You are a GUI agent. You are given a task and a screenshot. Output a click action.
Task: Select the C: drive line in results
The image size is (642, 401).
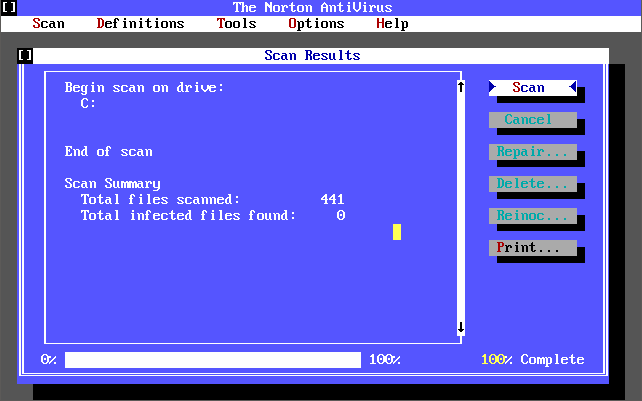pyautogui.click(x=88, y=103)
